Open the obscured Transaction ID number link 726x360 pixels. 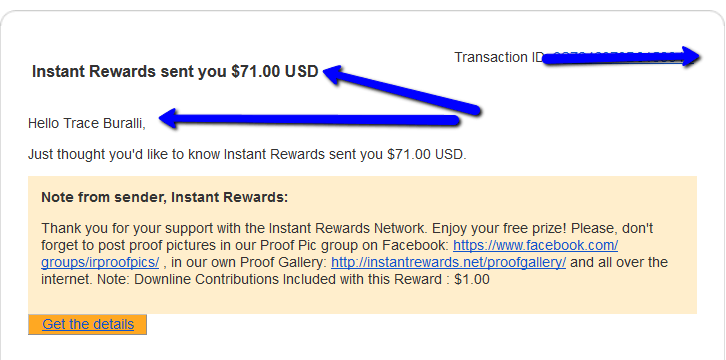(620, 58)
